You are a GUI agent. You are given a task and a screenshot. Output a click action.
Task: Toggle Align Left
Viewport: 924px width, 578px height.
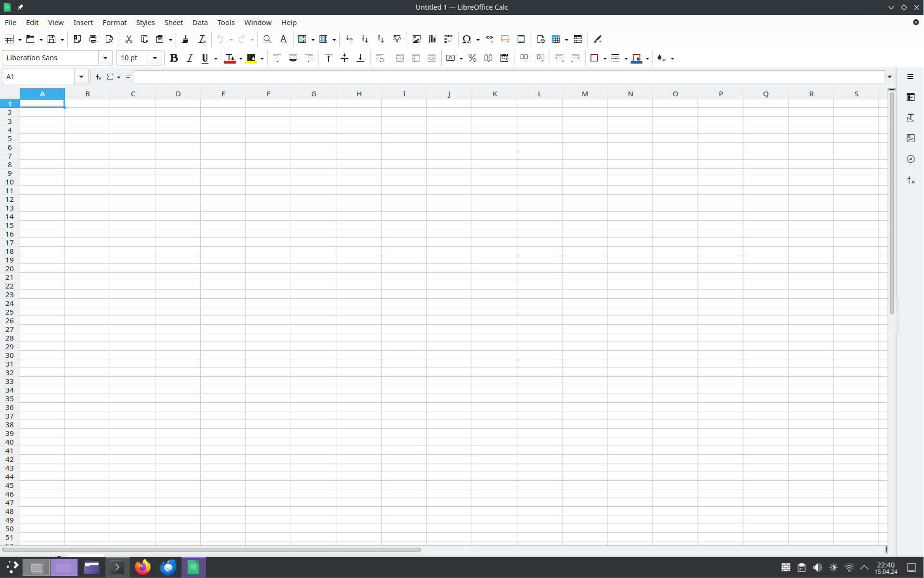277,58
